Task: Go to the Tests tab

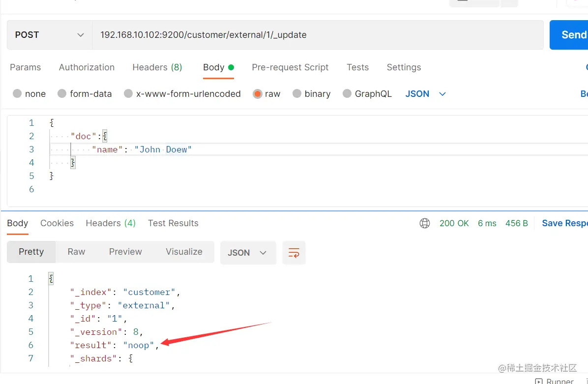Action: (357, 67)
